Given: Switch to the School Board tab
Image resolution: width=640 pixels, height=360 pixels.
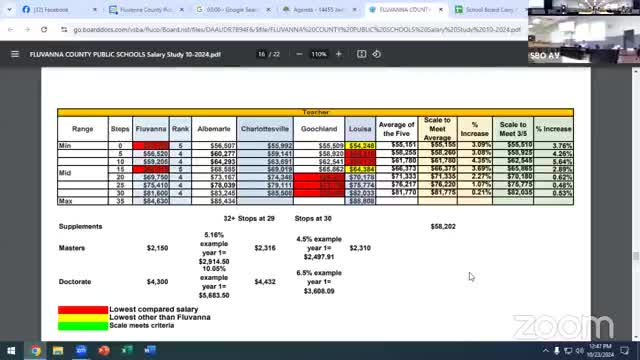Looking at the screenshot, I should [489, 9].
